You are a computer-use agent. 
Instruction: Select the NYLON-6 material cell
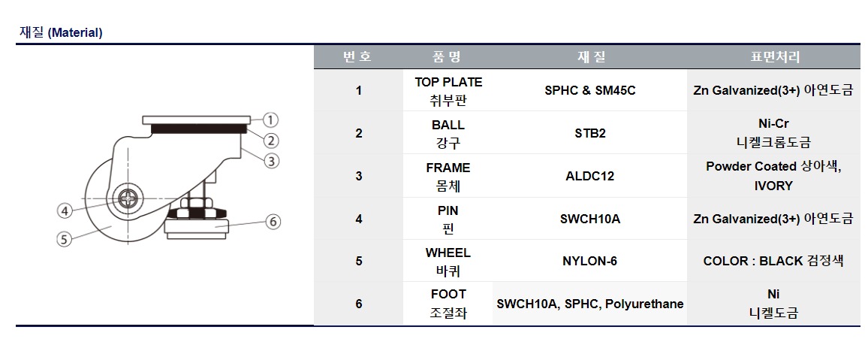coord(590,261)
